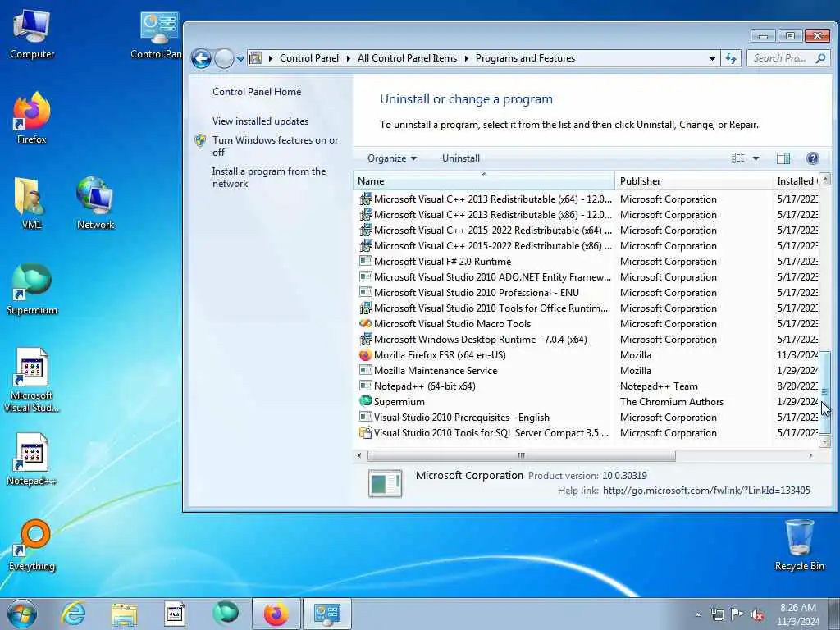
Task: Change view using the view icon
Action: (x=738, y=158)
